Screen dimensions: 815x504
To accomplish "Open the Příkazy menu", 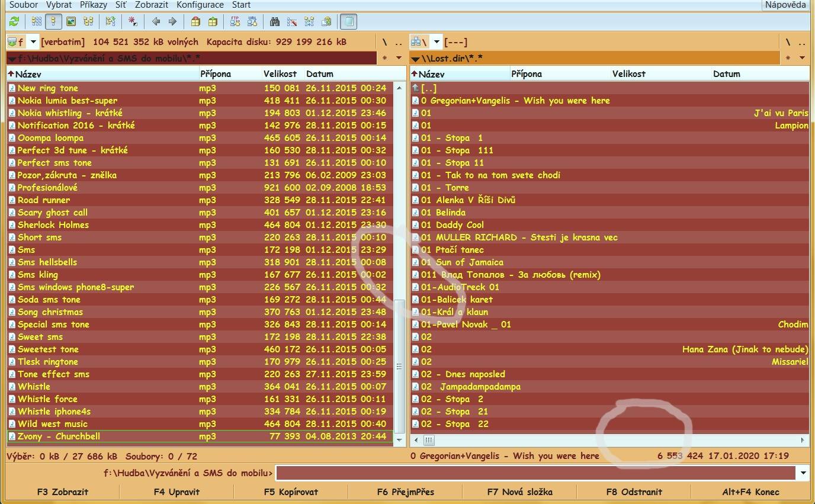I will tap(94, 5).
